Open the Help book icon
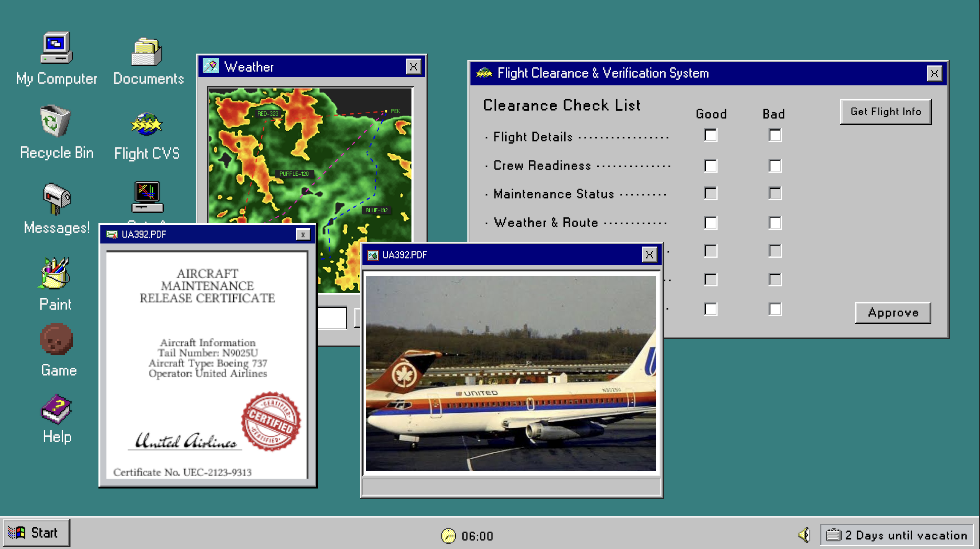The width and height of the screenshot is (980, 549). tap(56, 409)
